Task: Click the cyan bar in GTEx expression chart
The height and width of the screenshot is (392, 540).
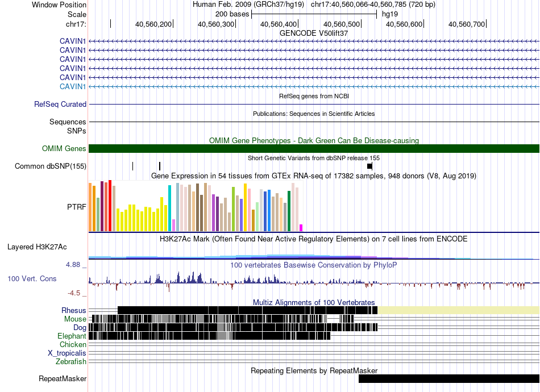Action: pos(169,208)
